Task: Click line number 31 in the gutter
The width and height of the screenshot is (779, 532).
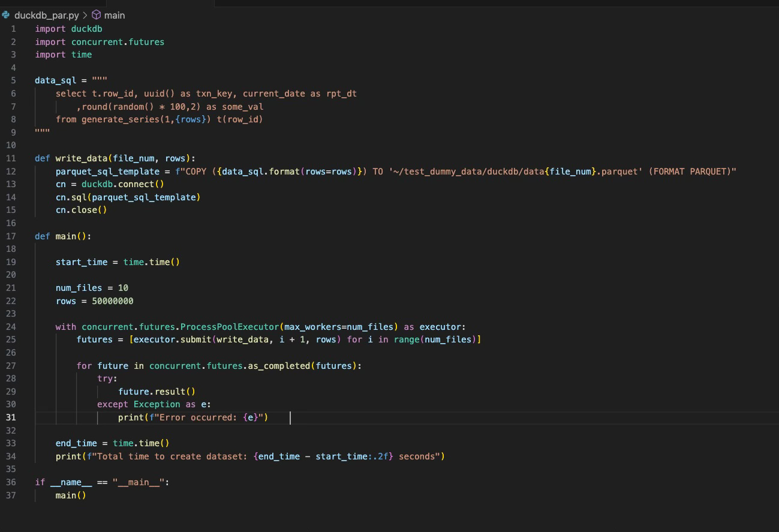Action: (11, 417)
